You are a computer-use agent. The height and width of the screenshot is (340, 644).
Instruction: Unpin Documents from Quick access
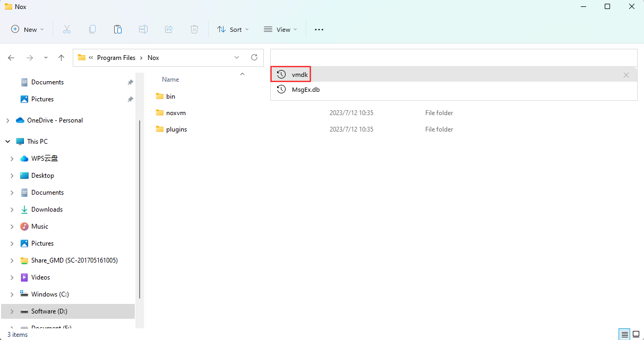pos(130,82)
